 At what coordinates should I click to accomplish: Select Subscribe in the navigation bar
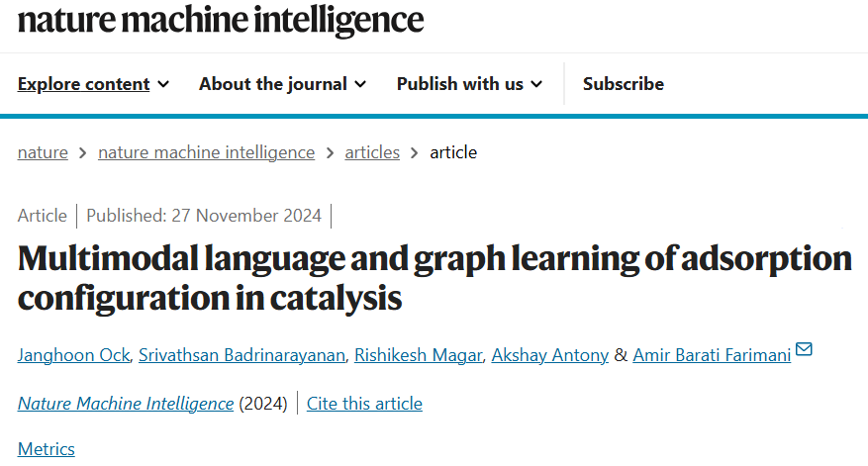[x=624, y=84]
